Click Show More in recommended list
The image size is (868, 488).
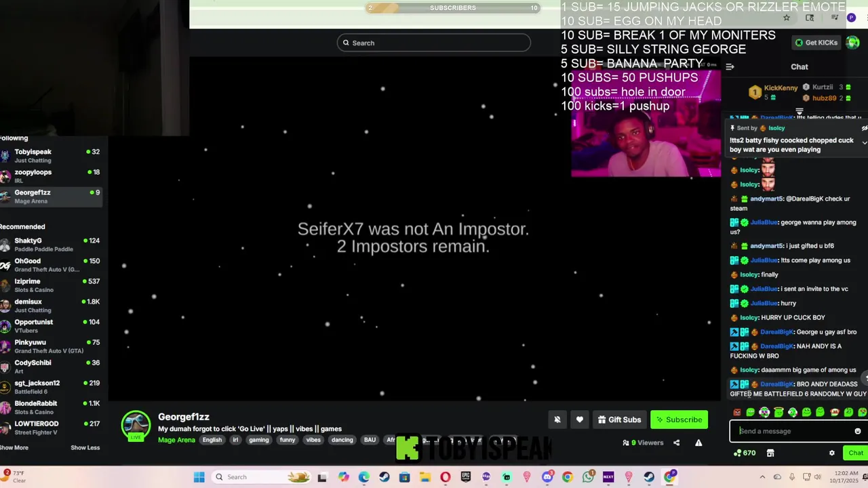pyautogui.click(x=14, y=447)
